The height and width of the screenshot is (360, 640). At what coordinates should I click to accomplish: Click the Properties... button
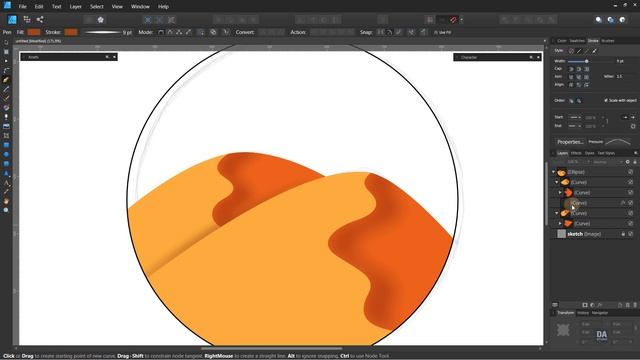click(x=570, y=142)
